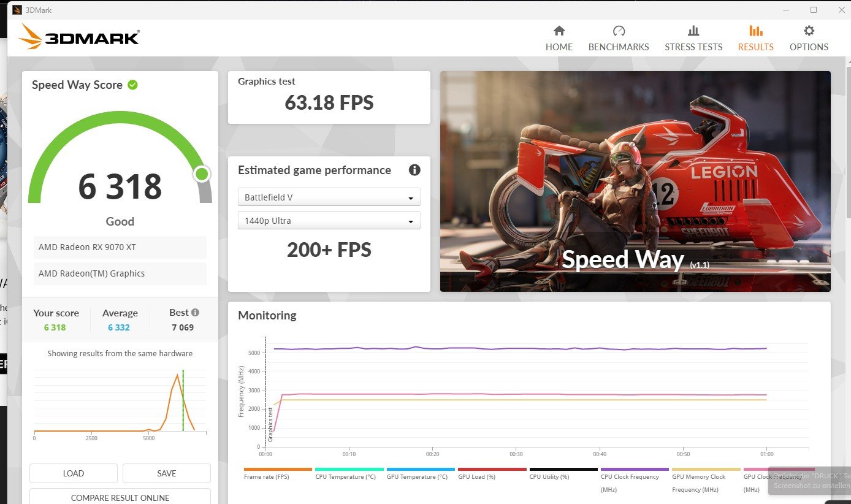Image resolution: width=851 pixels, height=504 pixels.
Task: Toggle CPU Clock Frequency legend entry
Action: coord(635,481)
